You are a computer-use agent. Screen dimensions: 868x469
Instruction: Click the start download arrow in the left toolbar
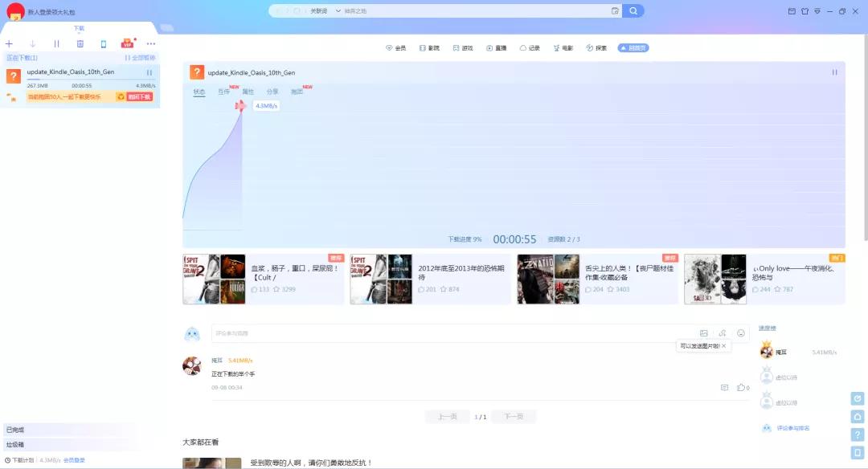(33, 43)
